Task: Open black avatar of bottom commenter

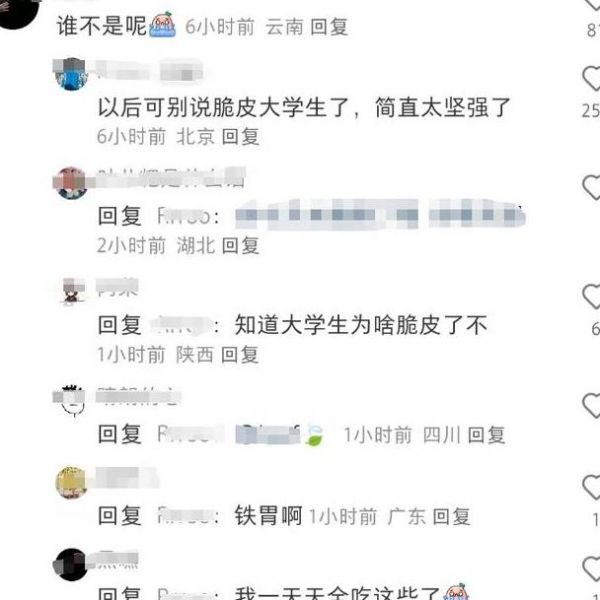Action: 70,564
